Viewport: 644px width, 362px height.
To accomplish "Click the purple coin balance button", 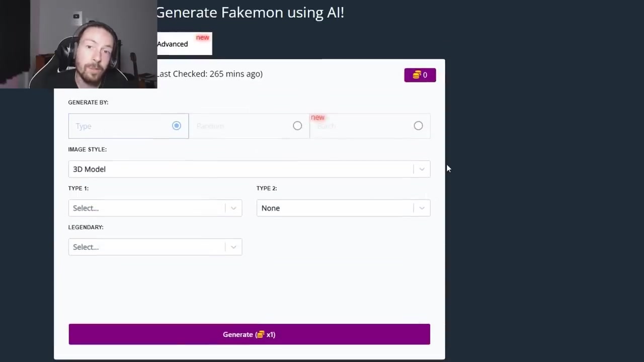I will (x=420, y=75).
